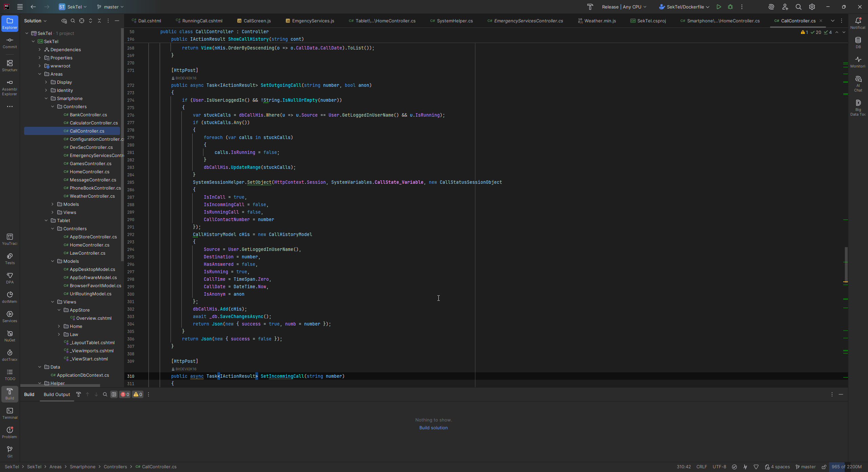Open the DB tool window
868x472 pixels.
click(858, 42)
